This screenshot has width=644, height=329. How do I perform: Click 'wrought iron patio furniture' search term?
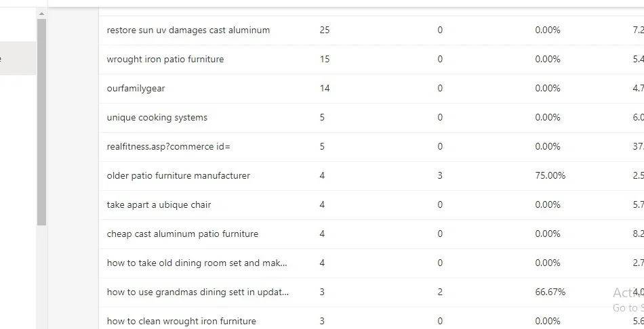pyautogui.click(x=165, y=60)
